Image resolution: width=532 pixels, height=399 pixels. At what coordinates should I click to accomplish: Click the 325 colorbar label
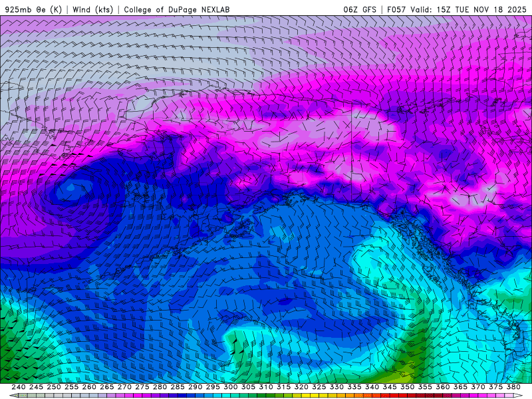coord(319,387)
